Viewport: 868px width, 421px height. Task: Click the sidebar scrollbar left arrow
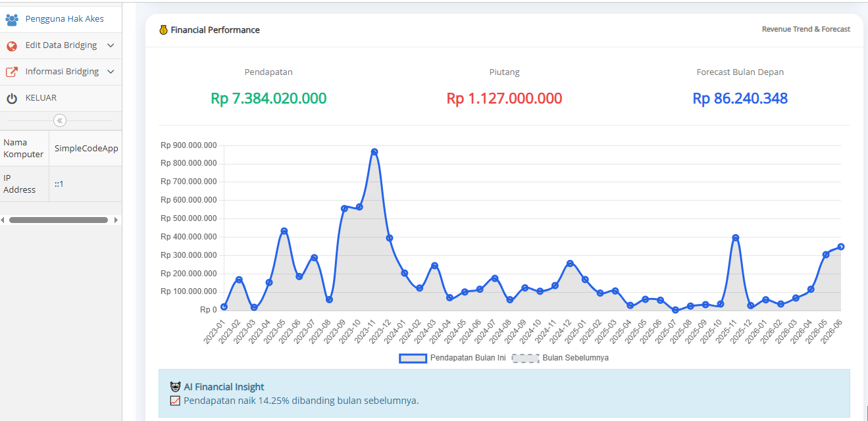point(3,220)
